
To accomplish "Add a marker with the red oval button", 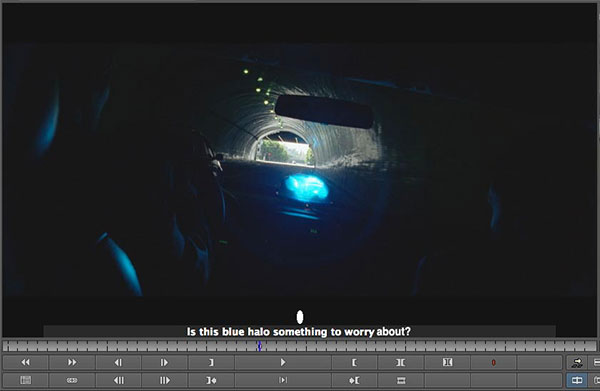I will pos(494,362).
